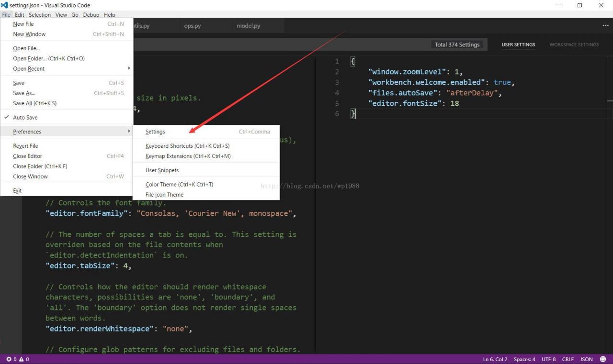Choose Revert File from the menu
Viewport: 613px width, 364px height.
click(67, 146)
